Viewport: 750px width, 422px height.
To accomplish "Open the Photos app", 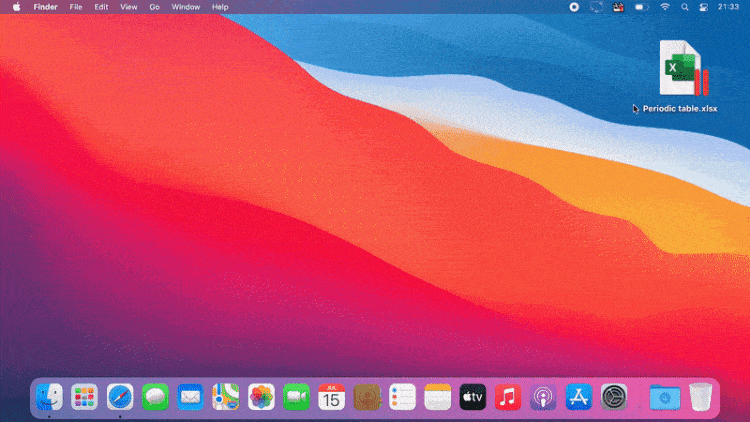I will tap(261, 397).
